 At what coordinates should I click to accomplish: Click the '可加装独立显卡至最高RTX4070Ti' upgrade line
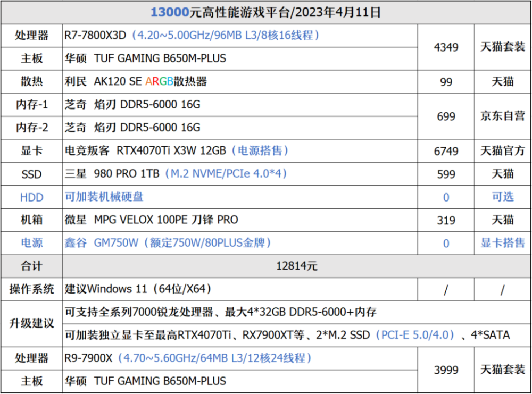click(x=297, y=336)
